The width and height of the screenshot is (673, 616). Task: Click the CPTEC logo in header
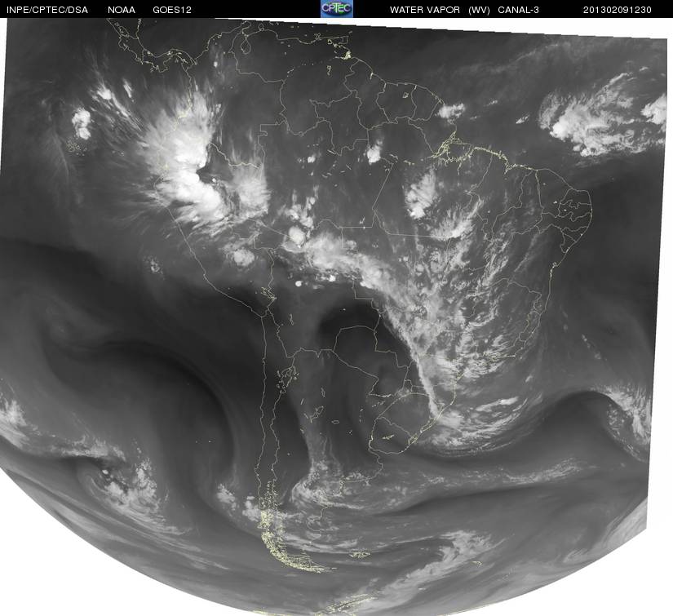(337, 9)
